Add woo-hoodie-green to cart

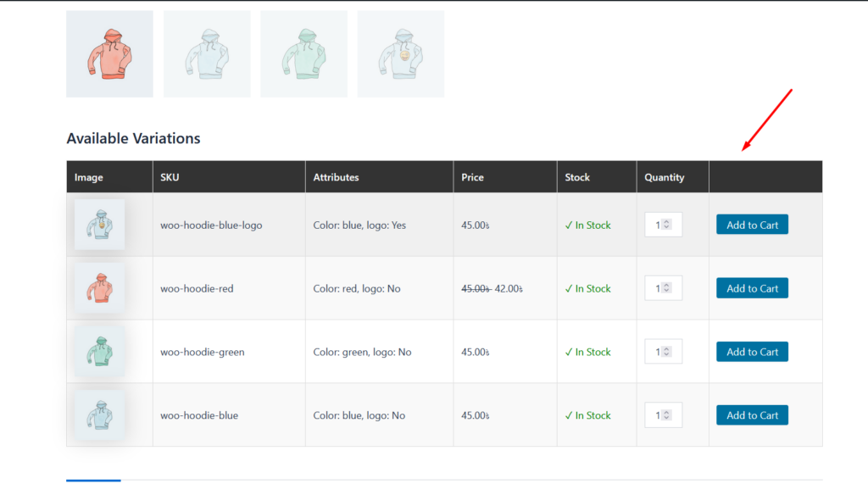752,352
